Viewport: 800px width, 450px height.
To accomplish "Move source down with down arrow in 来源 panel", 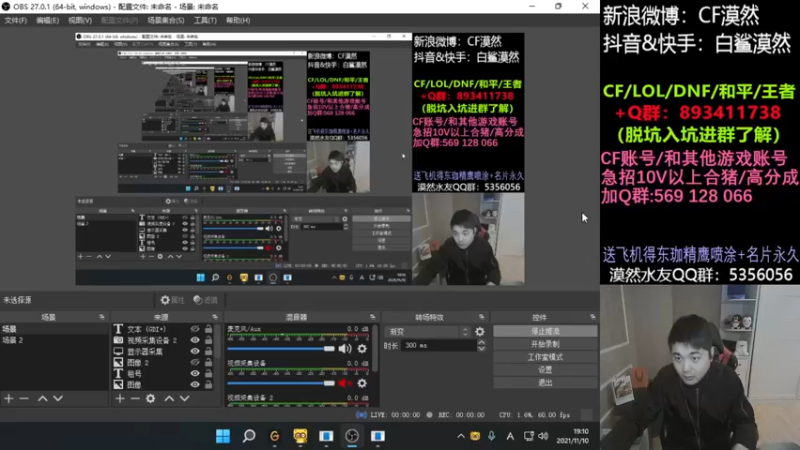I will (x=185, y=398).
